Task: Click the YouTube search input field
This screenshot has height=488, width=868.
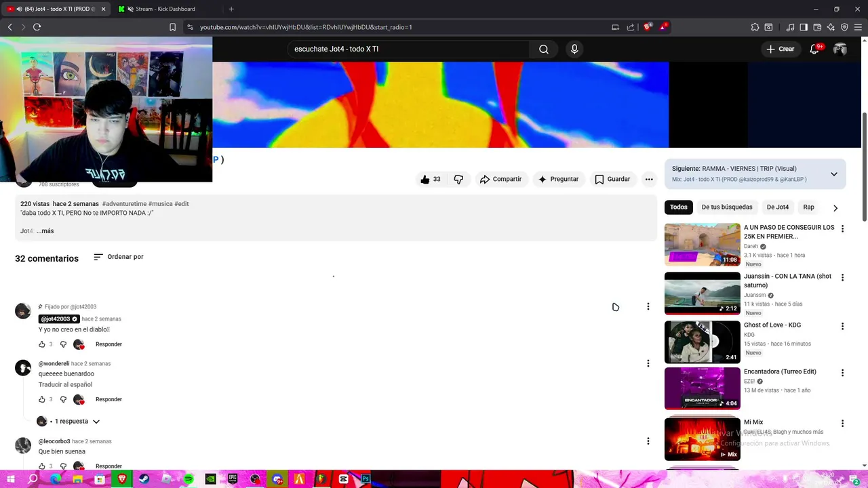Action: click(408, 49)
